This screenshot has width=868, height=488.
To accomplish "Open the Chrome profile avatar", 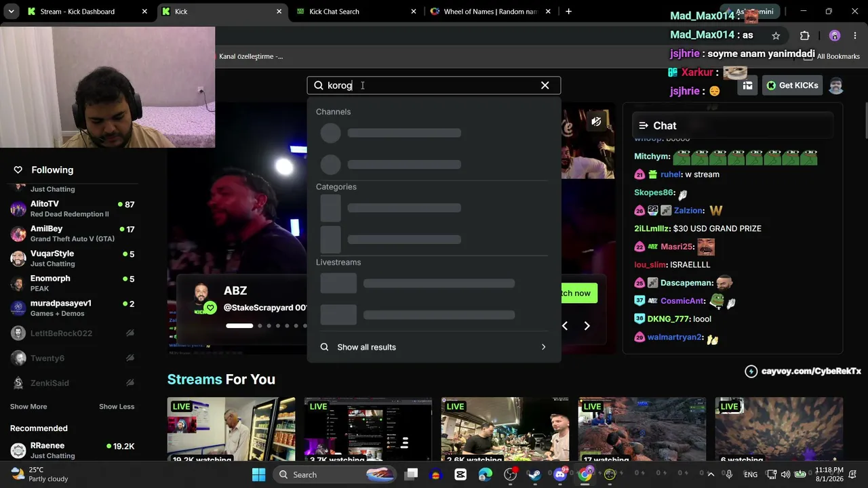I will (835, 35).
